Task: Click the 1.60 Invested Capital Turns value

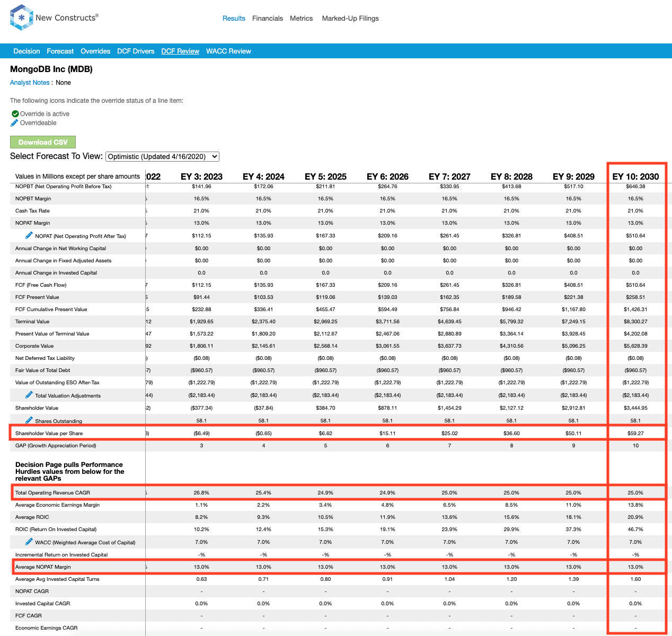Action: [635, 579]
